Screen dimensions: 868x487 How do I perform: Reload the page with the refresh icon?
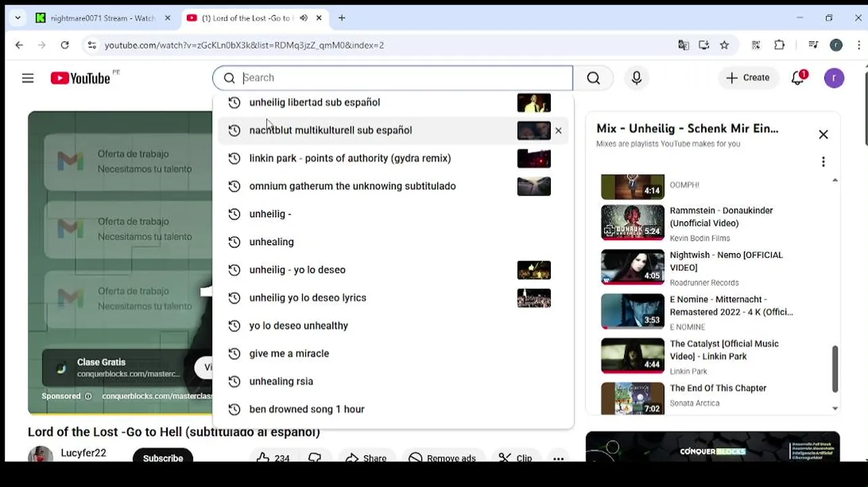65,45
